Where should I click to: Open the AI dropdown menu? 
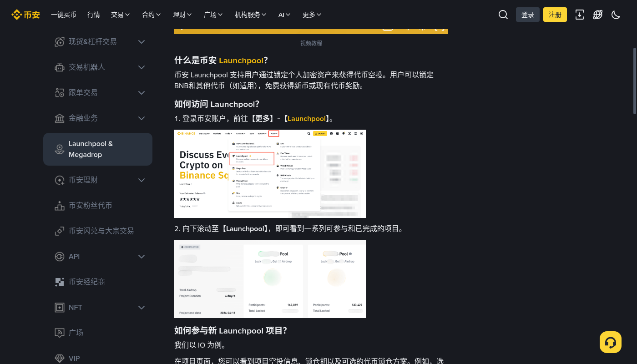[x=284, y=15]
